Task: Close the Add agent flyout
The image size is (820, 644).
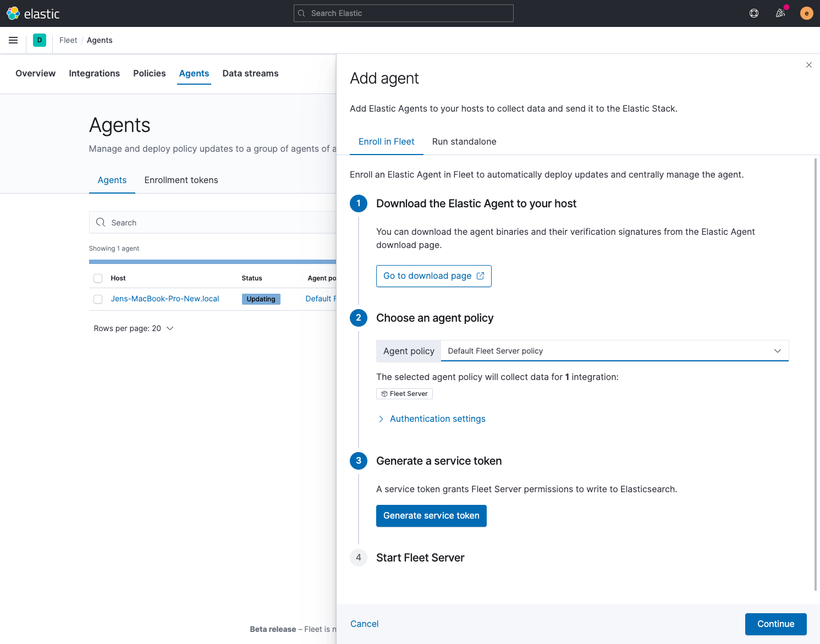Action: (809, 65)
